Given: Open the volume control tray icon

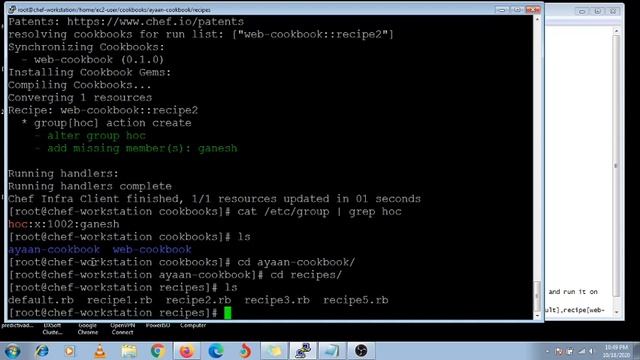Looking at the screenshot, I should [x=591, y=351].
